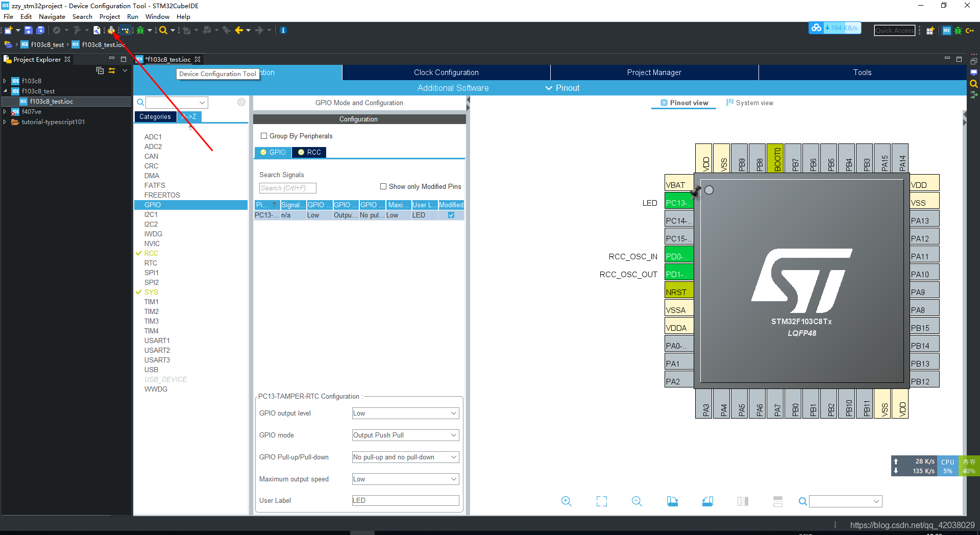Switch to Project Manager tab
Viewport: 980px width, 535px height.
point(654,72)
